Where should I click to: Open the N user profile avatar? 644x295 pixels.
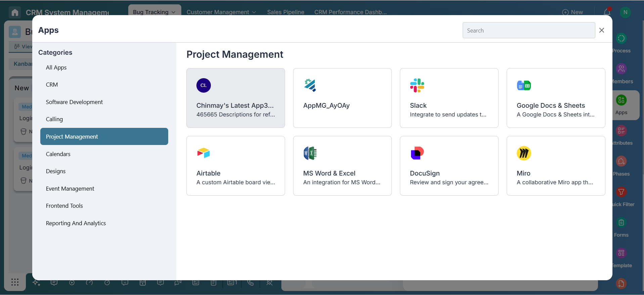(x=625, y=12)
